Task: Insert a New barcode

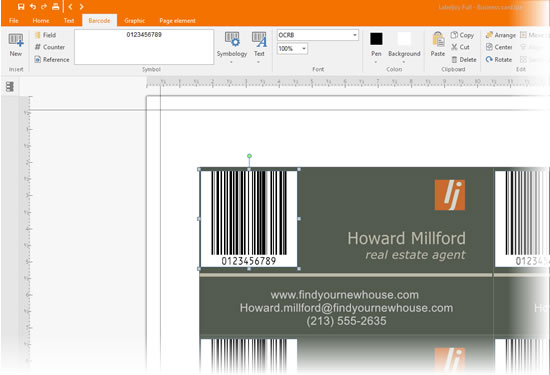Action: (x=16, y=45)
